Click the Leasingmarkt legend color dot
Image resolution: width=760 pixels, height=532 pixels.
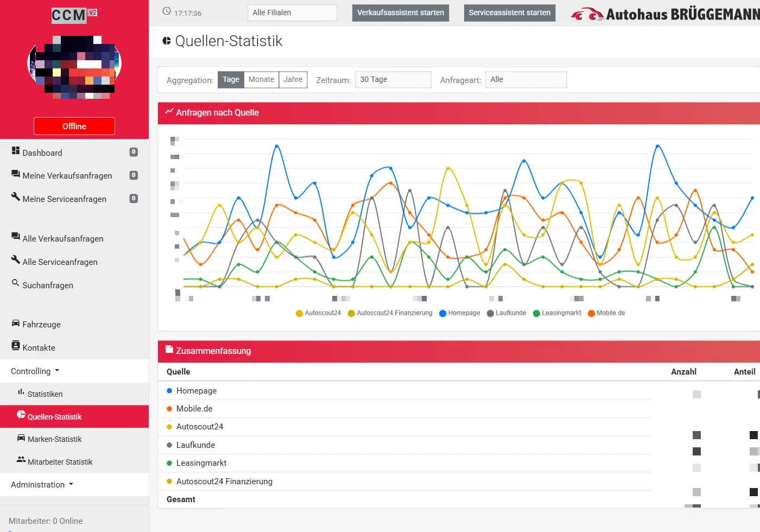(x=537, y=313)
